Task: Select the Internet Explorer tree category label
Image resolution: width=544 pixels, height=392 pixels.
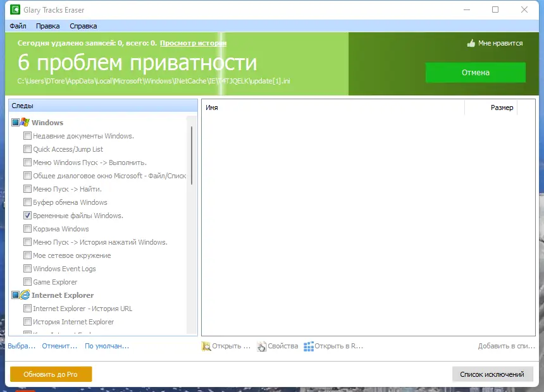Action: point(63,295)
